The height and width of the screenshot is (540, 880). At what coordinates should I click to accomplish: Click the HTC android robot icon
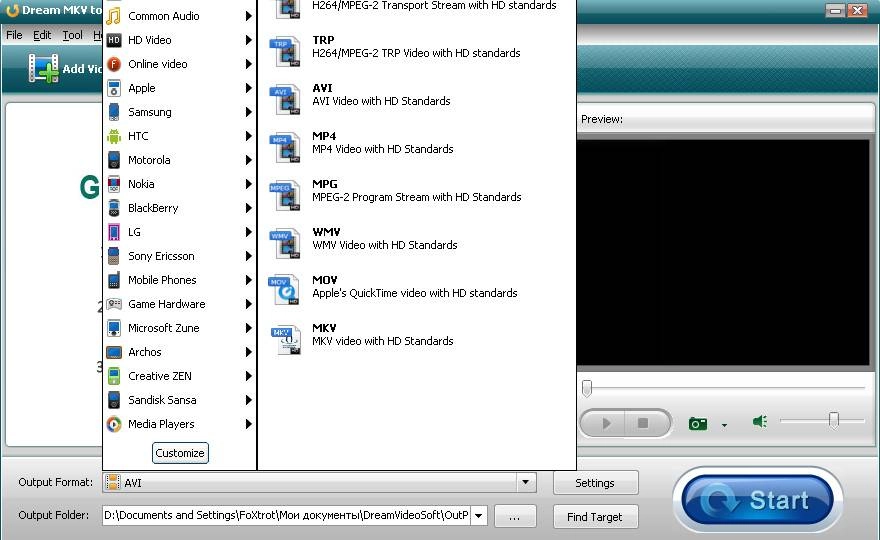pos(114,136)
